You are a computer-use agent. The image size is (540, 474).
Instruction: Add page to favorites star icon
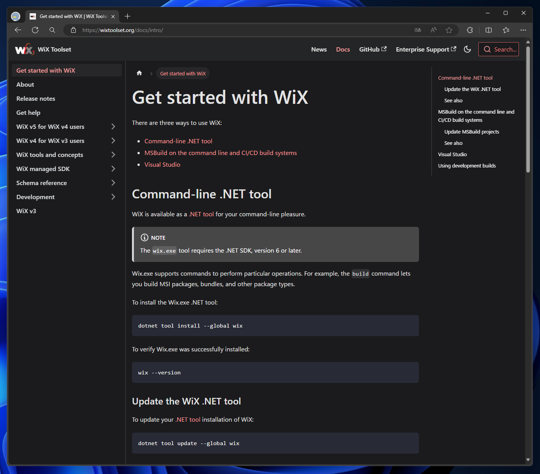pos(449,30)
